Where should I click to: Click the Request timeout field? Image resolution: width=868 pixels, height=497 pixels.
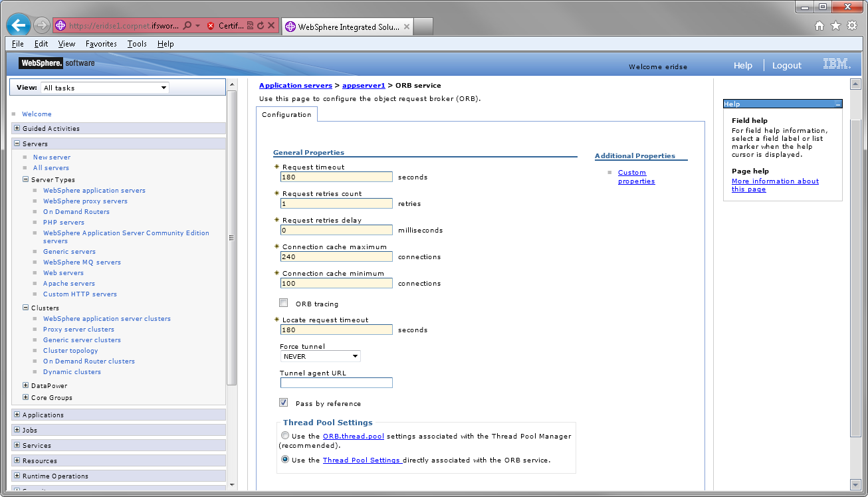pyautogui.click(x=336, y=177)
